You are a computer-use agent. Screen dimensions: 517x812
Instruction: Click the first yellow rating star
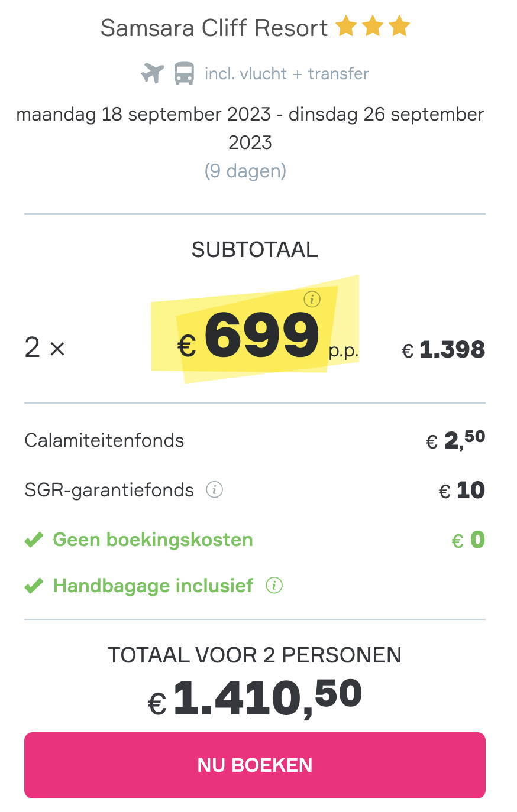(x=346, y=27)
